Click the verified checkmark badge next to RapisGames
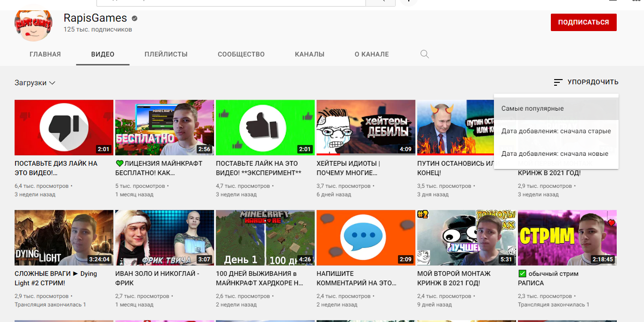The width and height of the screenshot is (644, 322). (x=135, y=19)
